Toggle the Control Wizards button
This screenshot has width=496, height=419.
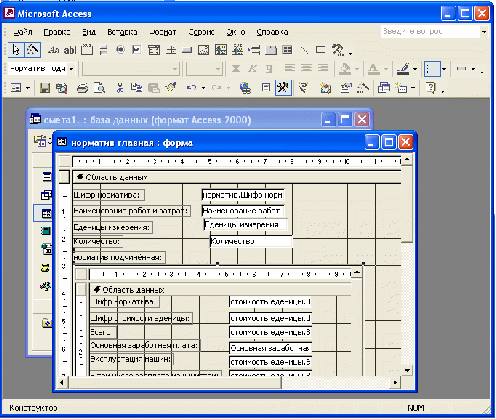pyautogui.click(x=32, y=50)
